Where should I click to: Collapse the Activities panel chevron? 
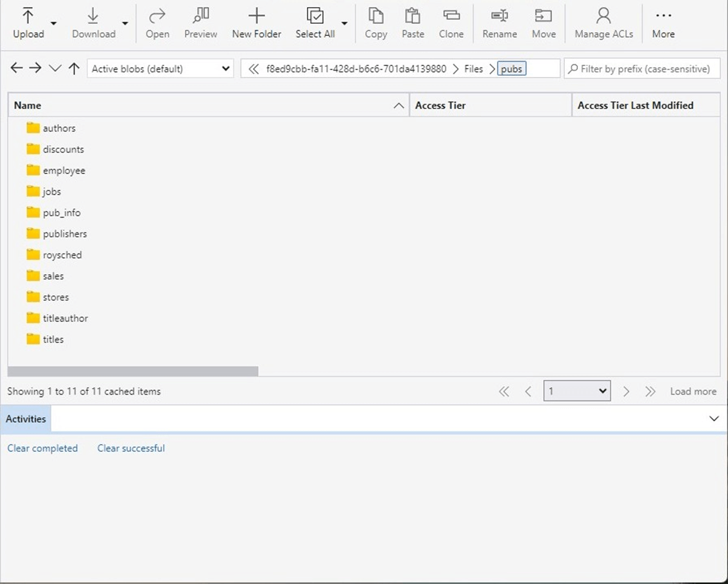714,419
